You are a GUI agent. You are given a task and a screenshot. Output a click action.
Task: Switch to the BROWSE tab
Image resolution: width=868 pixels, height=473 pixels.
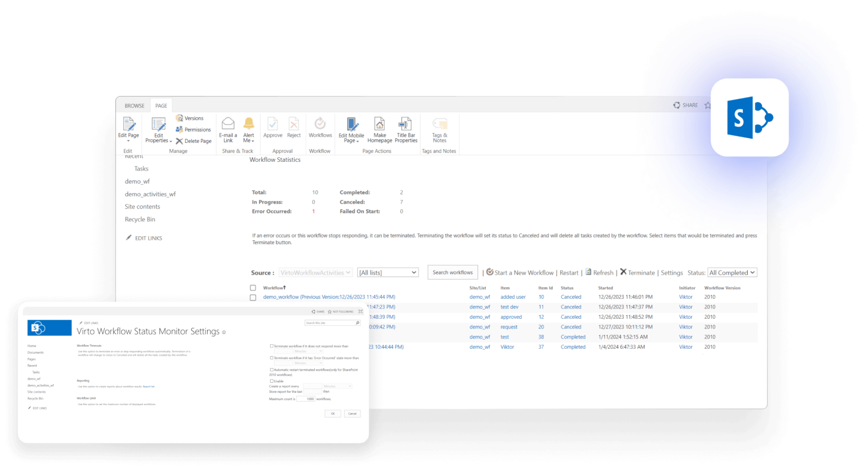pyautogui.click(x=134, y=105)
